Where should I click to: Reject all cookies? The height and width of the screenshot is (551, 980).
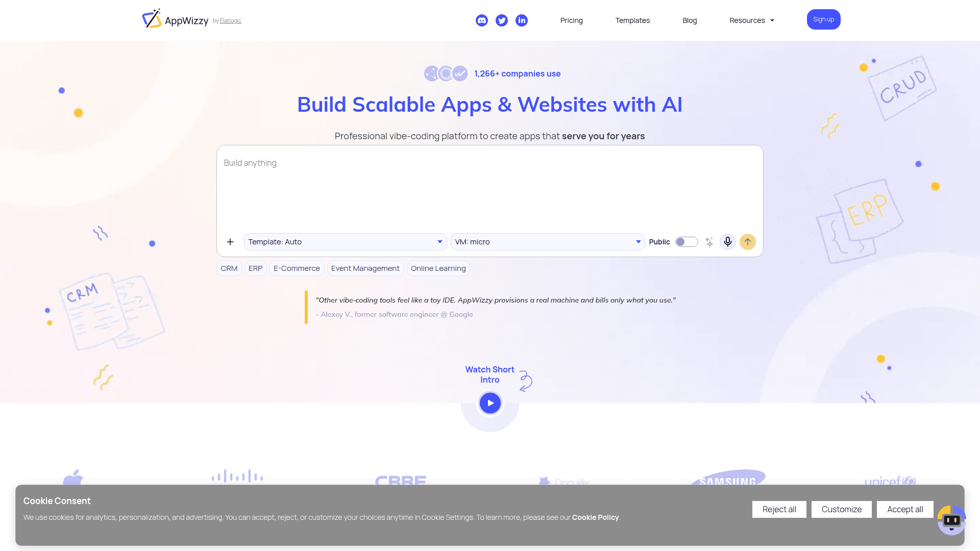(x=779, y=509)
